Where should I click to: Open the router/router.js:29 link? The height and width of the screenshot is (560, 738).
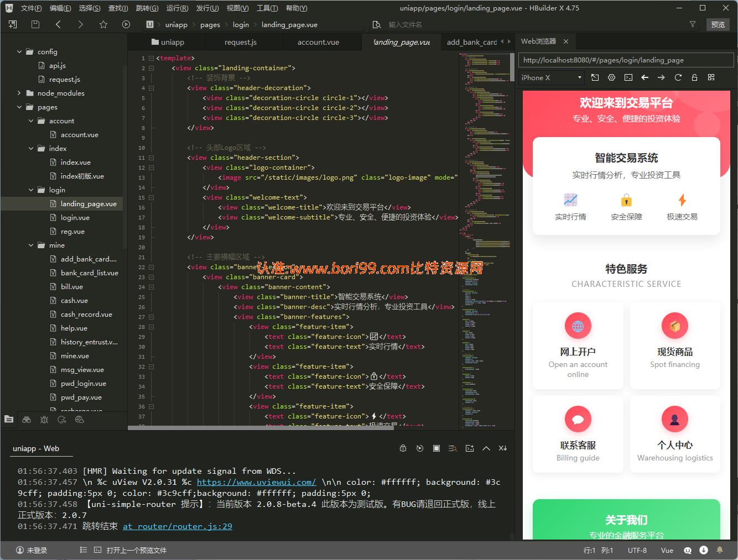click(178, 526)
